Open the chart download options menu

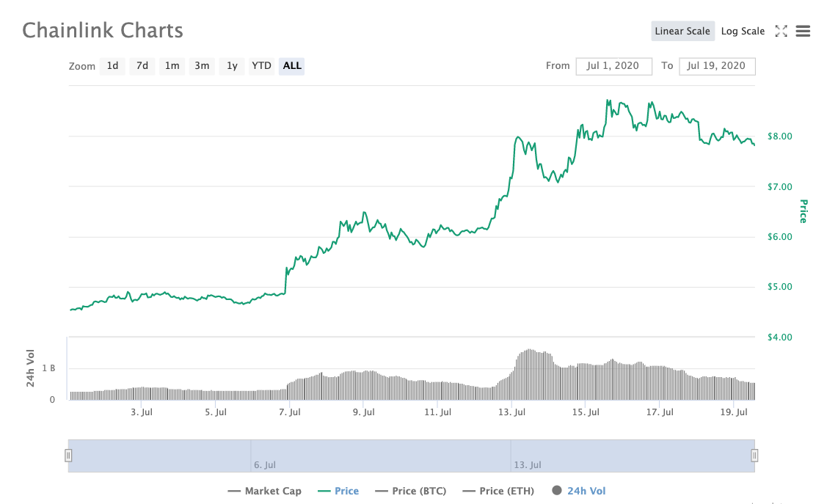pyautogui.click(x=803, y=31)
